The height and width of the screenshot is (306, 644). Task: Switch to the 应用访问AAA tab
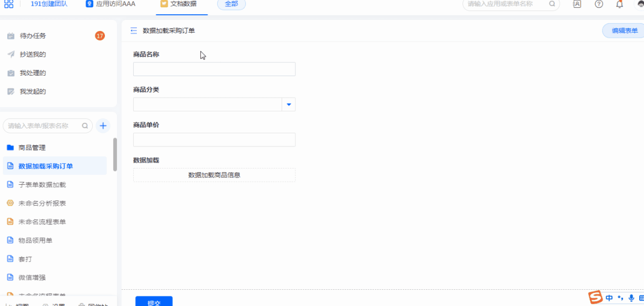point(111,4)
